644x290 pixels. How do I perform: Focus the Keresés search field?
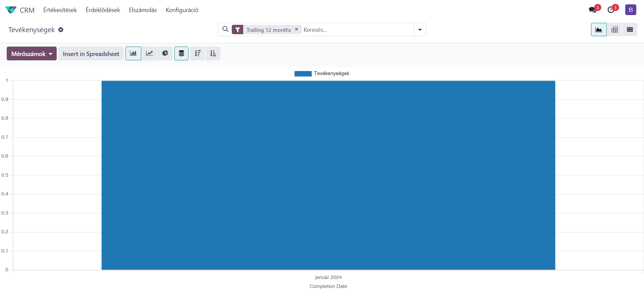coord(358,30)
